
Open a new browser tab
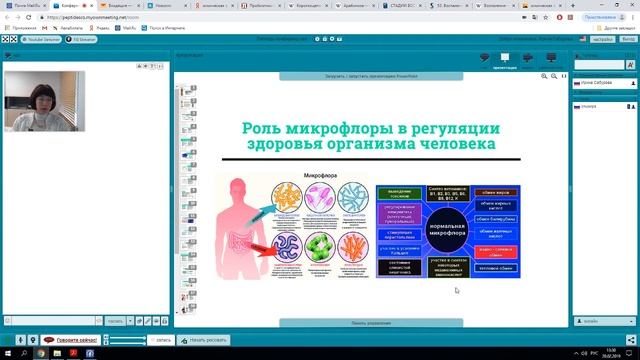573,6
